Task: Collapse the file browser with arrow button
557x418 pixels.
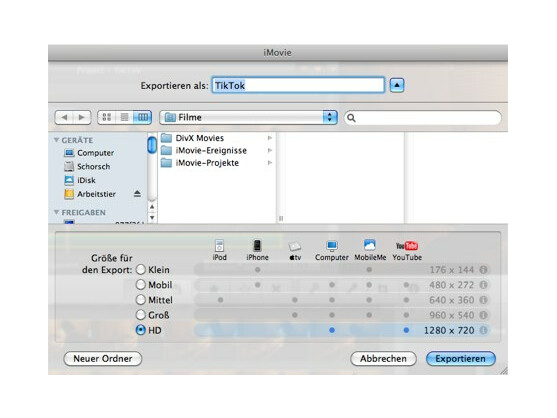Action: click(x=397, y=85)
